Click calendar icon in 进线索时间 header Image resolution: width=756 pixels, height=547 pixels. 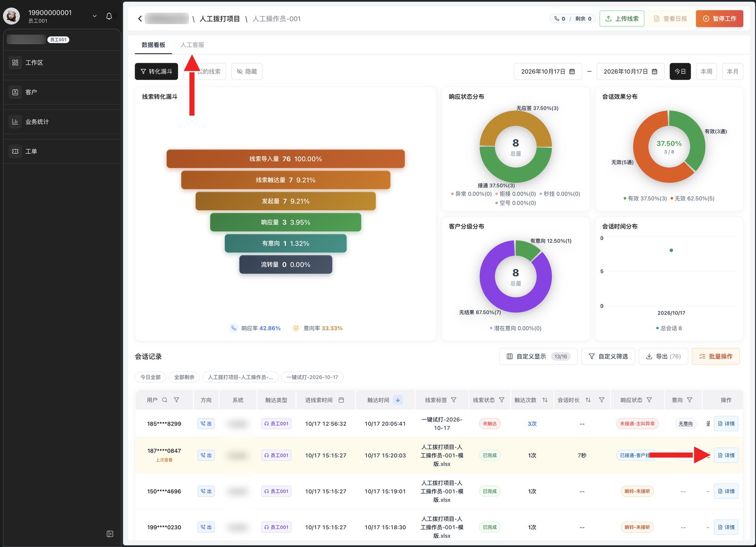tap(341, 400)
